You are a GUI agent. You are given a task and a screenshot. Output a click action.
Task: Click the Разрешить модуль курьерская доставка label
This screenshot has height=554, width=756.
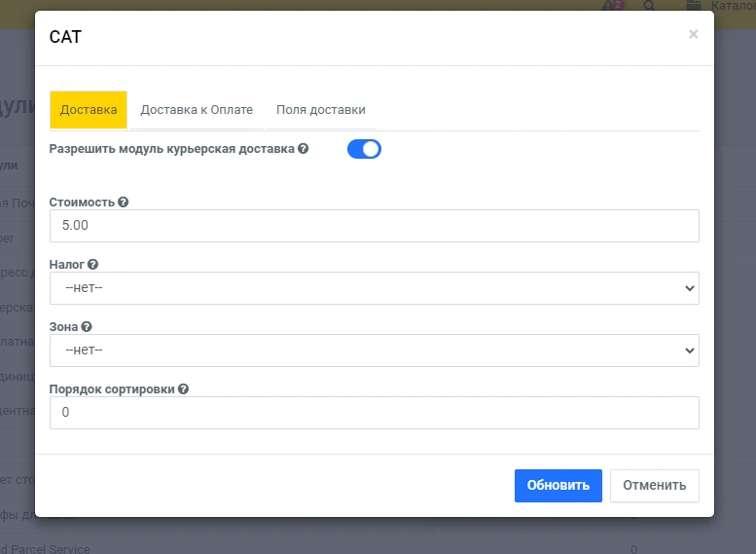(171, 149)
